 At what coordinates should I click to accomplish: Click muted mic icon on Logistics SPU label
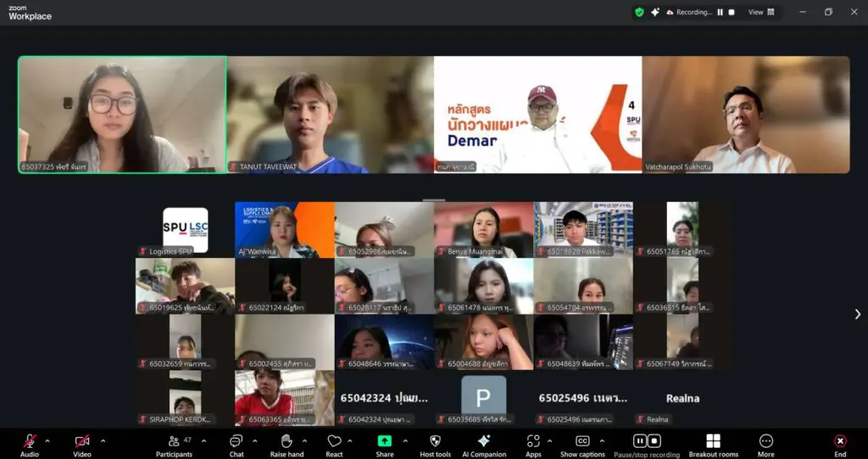pos(143,252)
